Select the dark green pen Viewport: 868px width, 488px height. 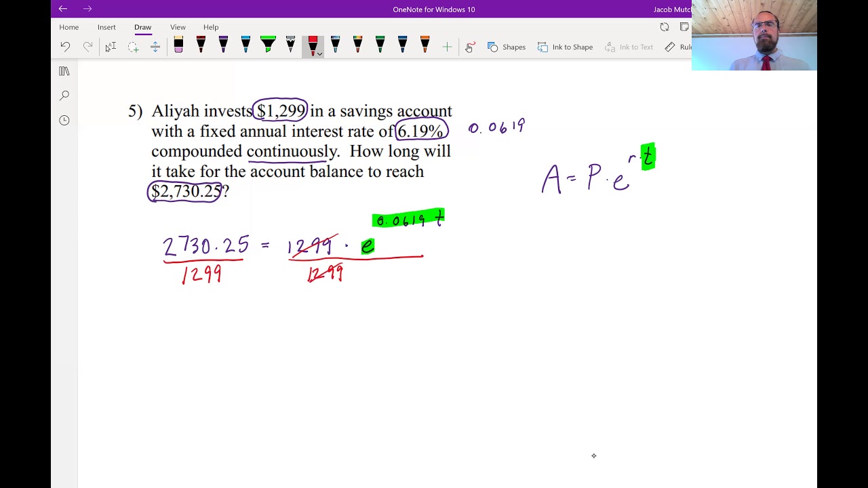(x=380, y=45)
